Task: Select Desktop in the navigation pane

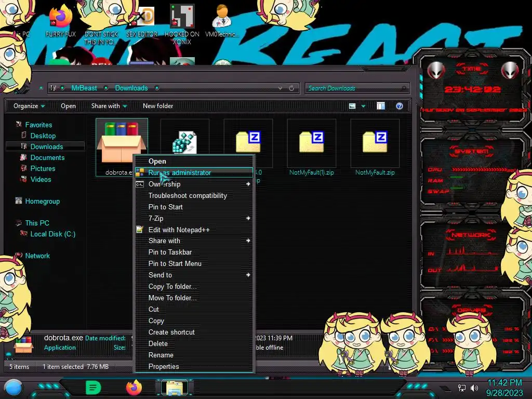Action: point(43,136)
